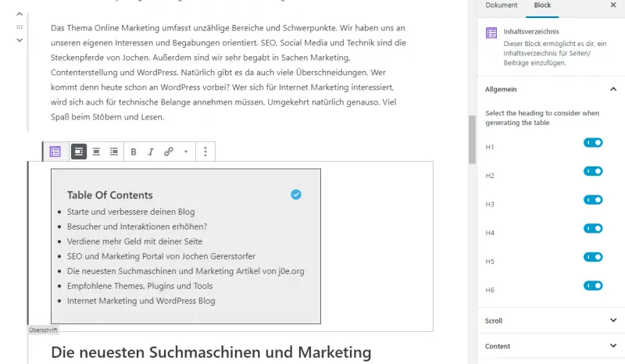Viewport: 625px width, 364px height.
Task: Click the 'Überschrift' block label
Action: [43, 330]
